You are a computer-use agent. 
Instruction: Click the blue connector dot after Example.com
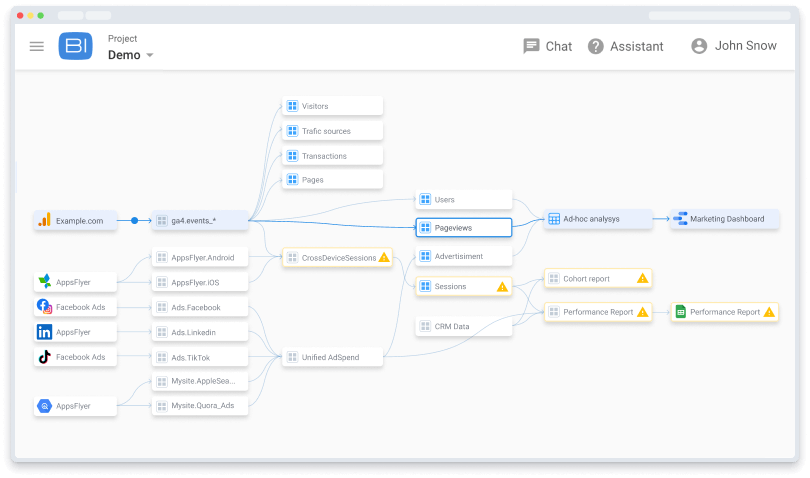pyautogui.click(x=134, y=221)
